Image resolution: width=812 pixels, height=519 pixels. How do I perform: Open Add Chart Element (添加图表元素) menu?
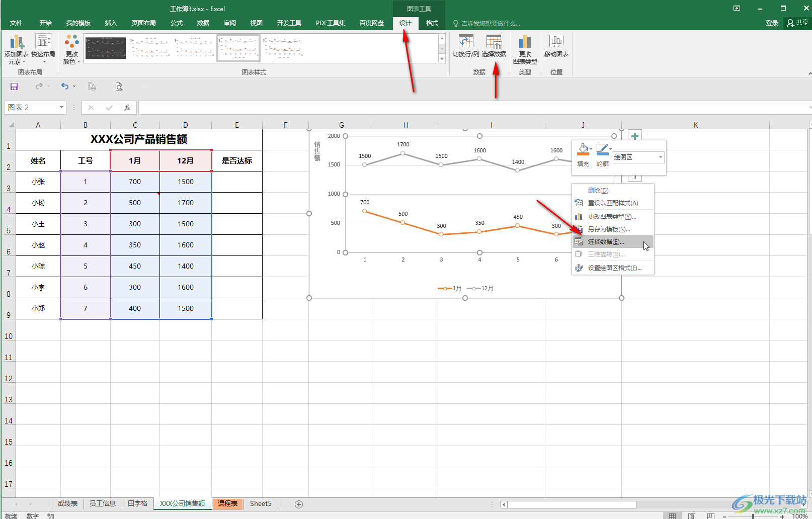click(x=17, y=49)
